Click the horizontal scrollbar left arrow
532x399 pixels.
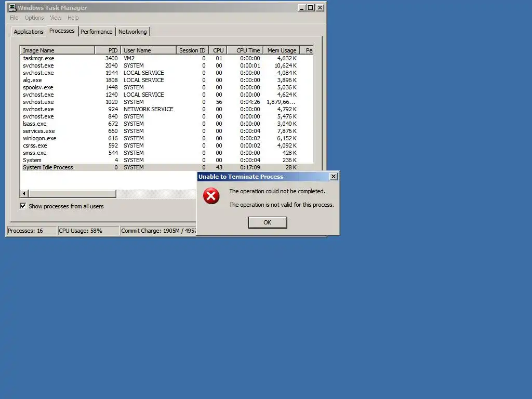(24, 193)
